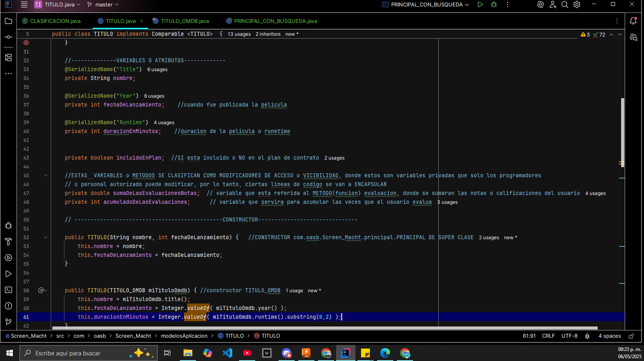Open File Explorer from taskbar
The width and height of the screenshot is (644, 361).
coord(188,353)
